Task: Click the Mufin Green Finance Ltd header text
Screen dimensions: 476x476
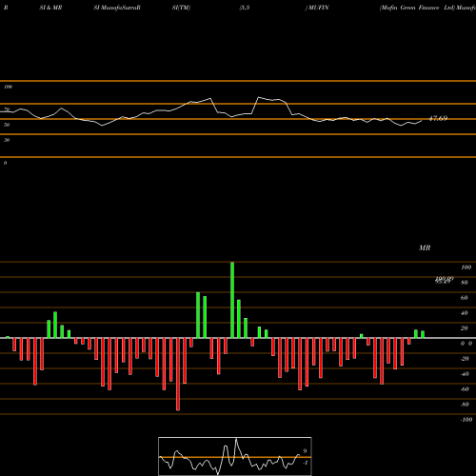Action: 417,8
